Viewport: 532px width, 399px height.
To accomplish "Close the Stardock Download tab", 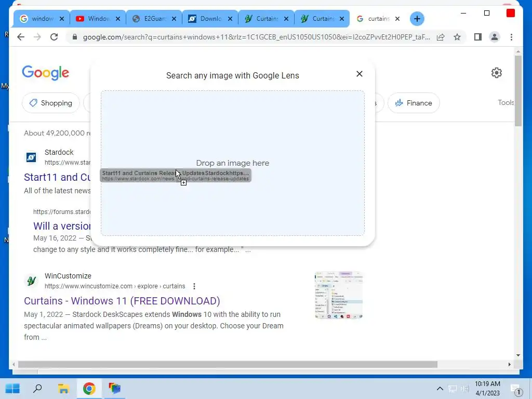I will [230, 19].
